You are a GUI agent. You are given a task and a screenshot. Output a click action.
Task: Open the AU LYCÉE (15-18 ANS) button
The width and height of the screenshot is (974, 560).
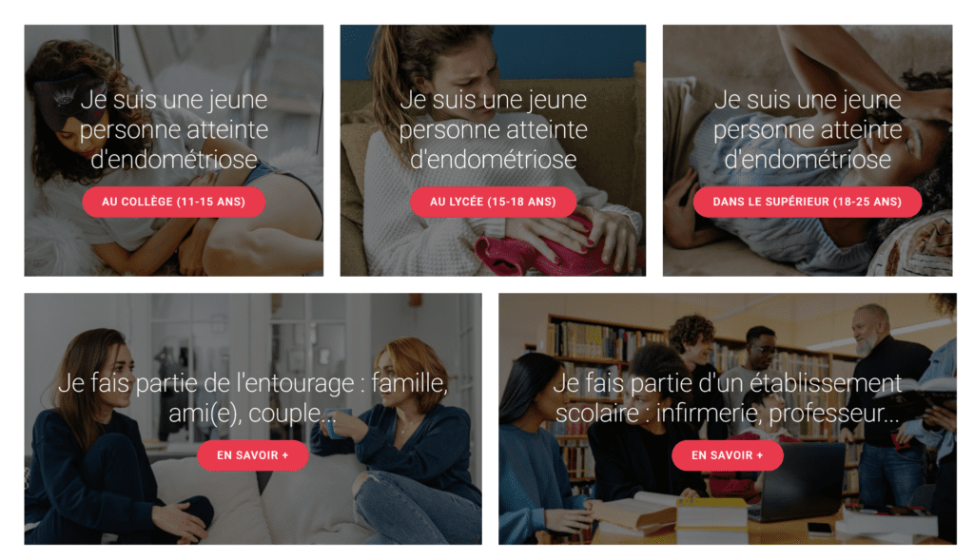click(x=494, y=202)
